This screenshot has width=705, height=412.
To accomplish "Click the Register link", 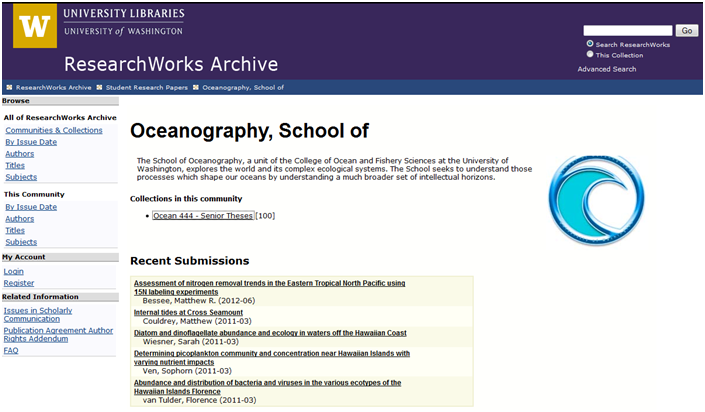I will tap(19, 283).
